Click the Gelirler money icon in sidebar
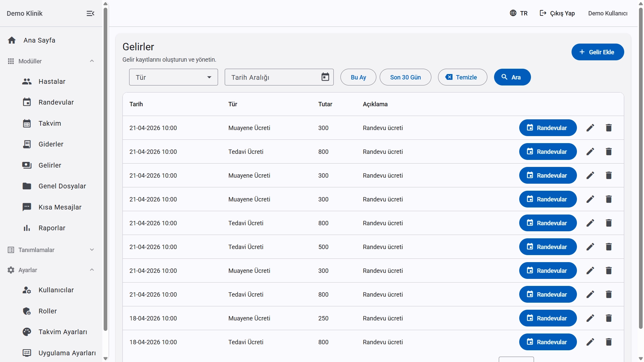644x362 pixels. pyautogui.click(x=27, y=165)
